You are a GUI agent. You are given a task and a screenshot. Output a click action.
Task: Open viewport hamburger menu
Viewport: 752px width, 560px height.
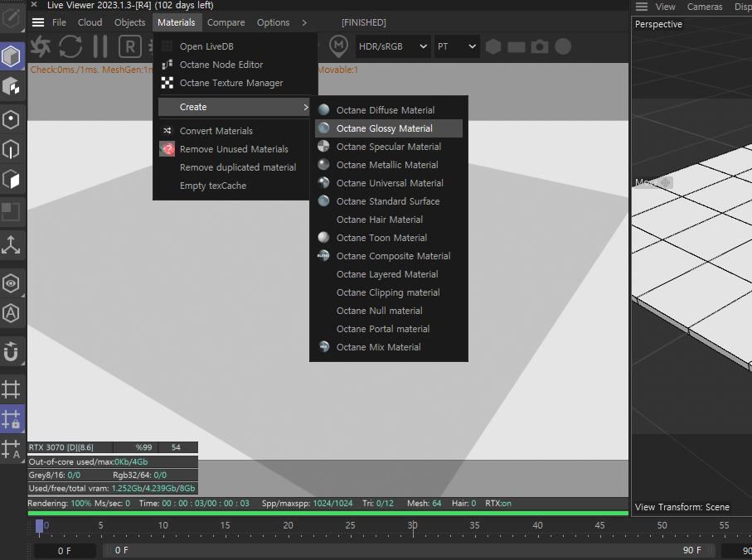point(642,7)
